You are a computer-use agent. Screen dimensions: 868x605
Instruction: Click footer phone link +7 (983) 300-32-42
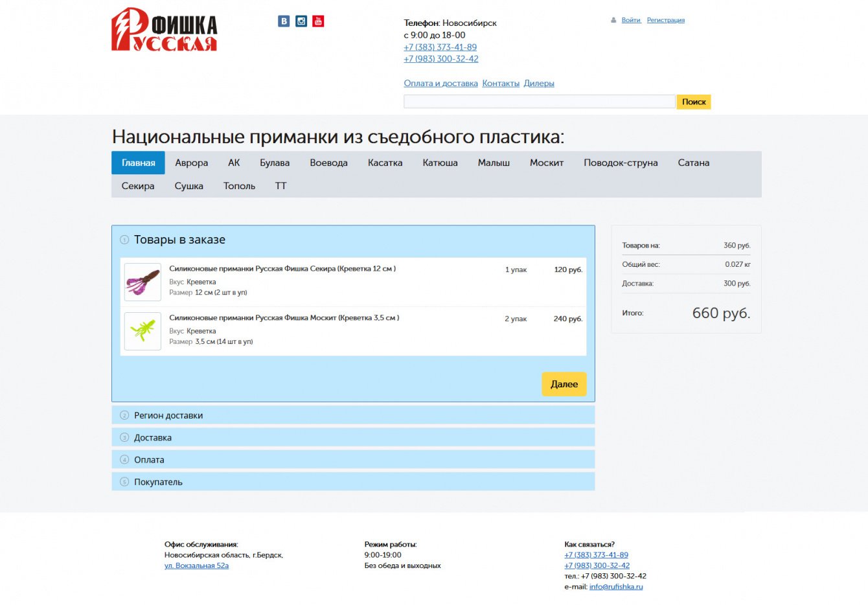(x=597, y=565)
